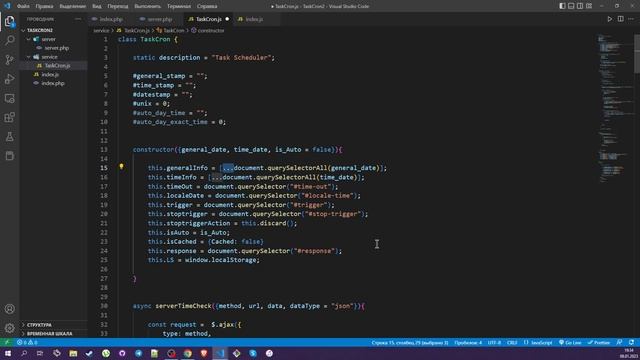Run the file with the play icon
Screen dimensions: 640x360
coord(609,19)
